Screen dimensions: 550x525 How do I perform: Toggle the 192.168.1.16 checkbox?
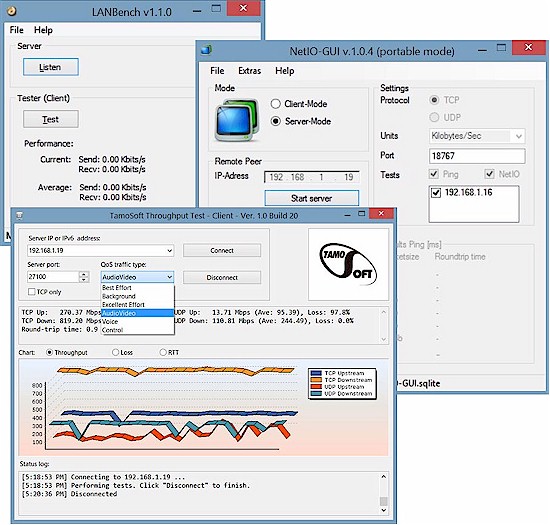(436, 193)
